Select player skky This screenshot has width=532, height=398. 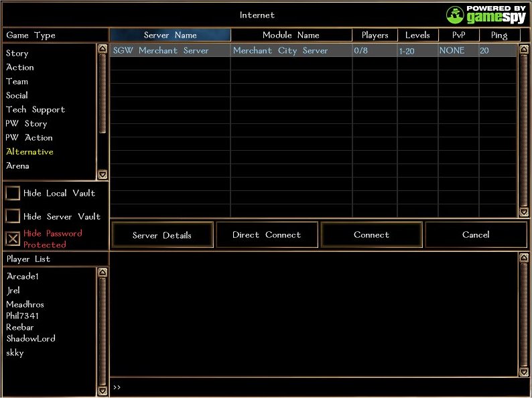(15, 353)
